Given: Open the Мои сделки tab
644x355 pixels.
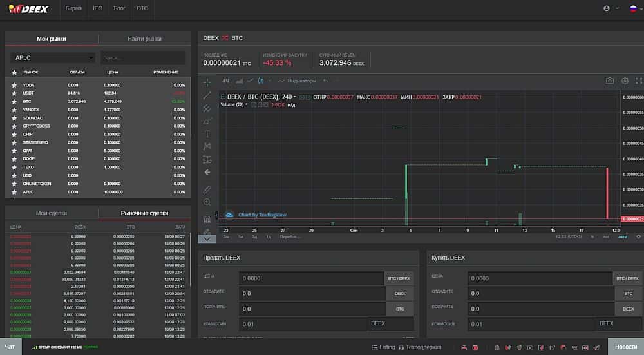Looking at the screenshot, I should pos(52,213).
